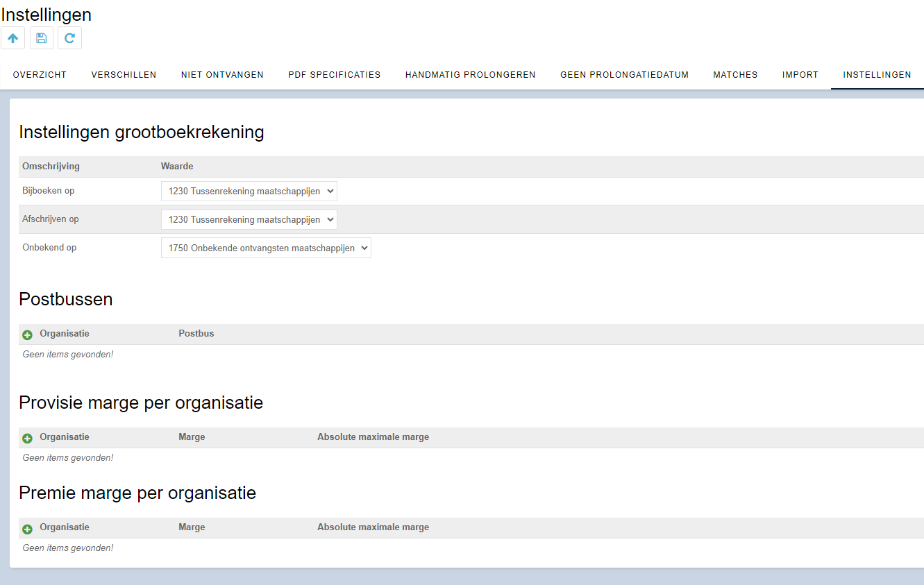
Task: Click the Waarde column header
Action: click(177, 167)
